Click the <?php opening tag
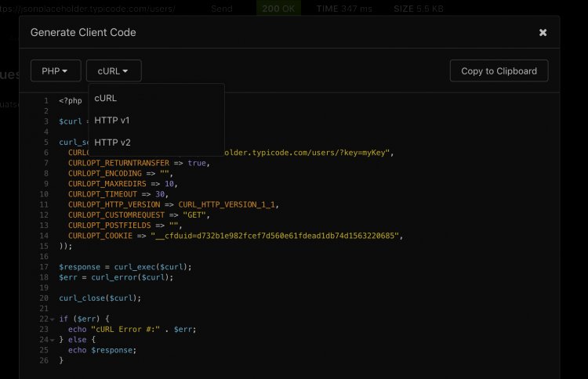Screen dimensions: 588x379 coord(70,100)
